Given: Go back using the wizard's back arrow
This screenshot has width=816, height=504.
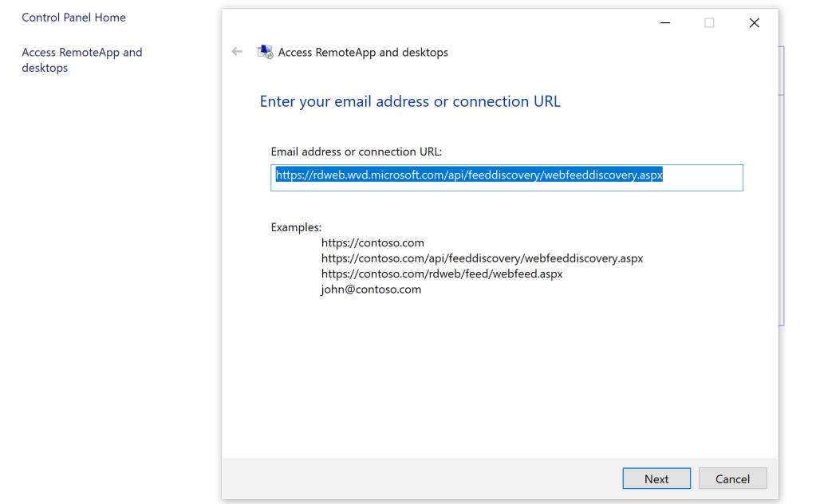Looking at the screenshot, I should click(237, 52).
